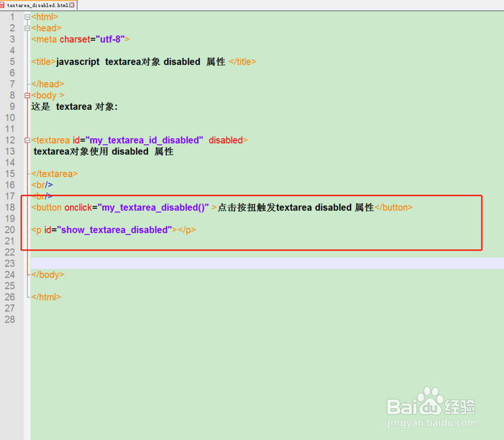Click the save-state icon on the file tab
Image resolution: width=504 pixels, height=440 pixels.
click(x=2, y=5)
